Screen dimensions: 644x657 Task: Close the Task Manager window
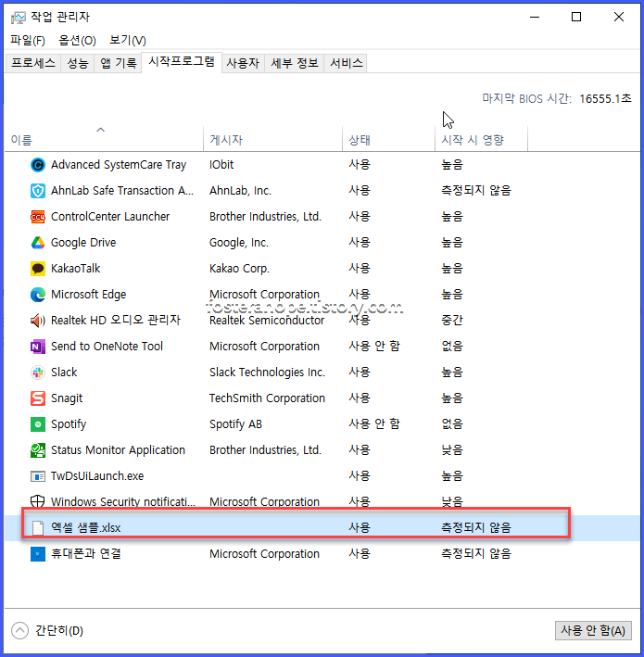618,18
